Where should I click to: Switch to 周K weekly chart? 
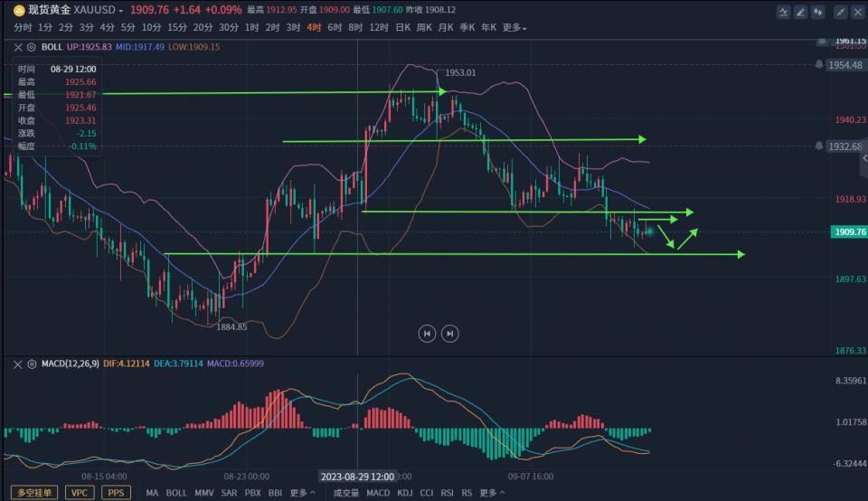(x=424, y=27)
